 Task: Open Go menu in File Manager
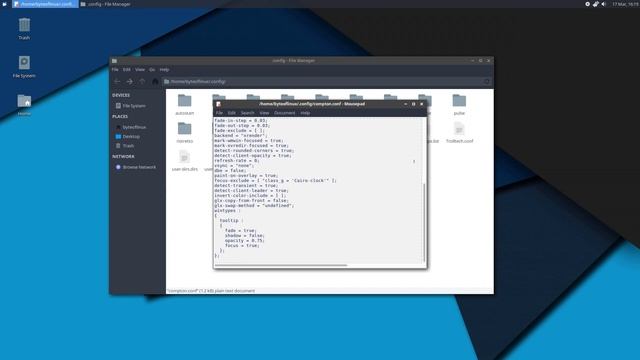(152, 70)
